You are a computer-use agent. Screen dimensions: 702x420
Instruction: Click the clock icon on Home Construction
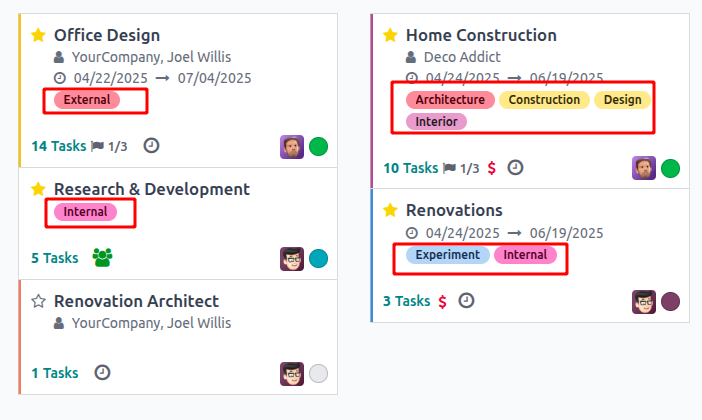(515, 168)
